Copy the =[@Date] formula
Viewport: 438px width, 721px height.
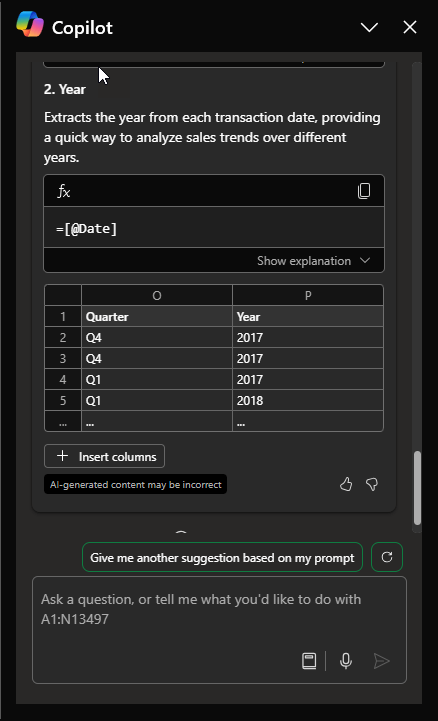pos(364,191)
